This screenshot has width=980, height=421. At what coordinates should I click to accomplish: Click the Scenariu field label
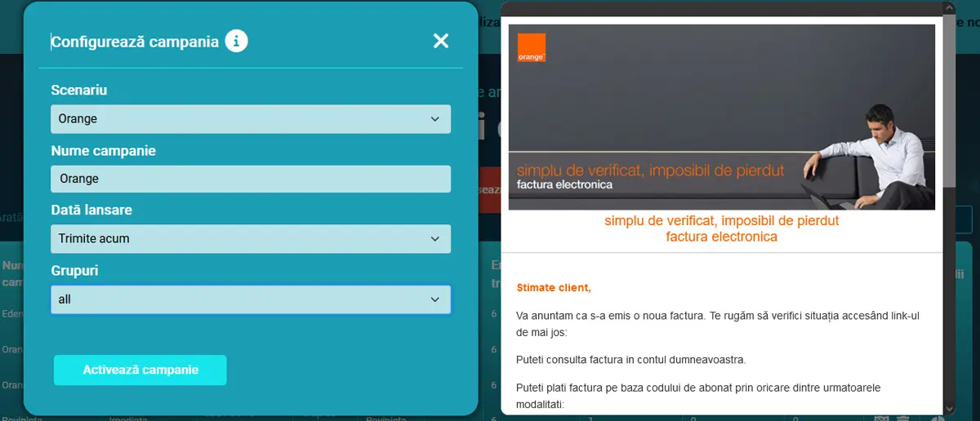coord(79,90)
